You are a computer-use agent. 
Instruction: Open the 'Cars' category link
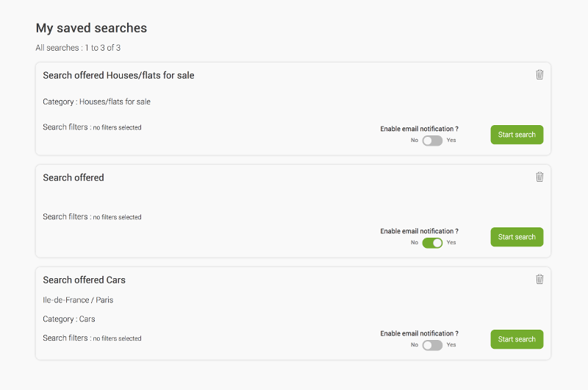point(87,319)
